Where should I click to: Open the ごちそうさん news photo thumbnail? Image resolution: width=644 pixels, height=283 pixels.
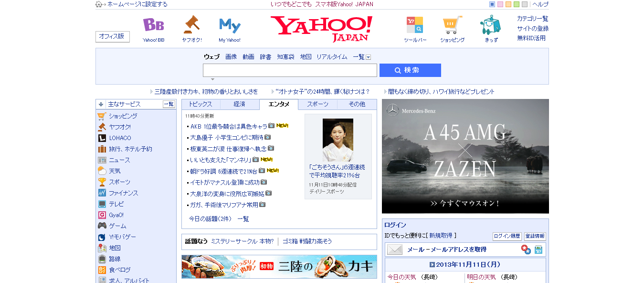(x=338, y=140)
